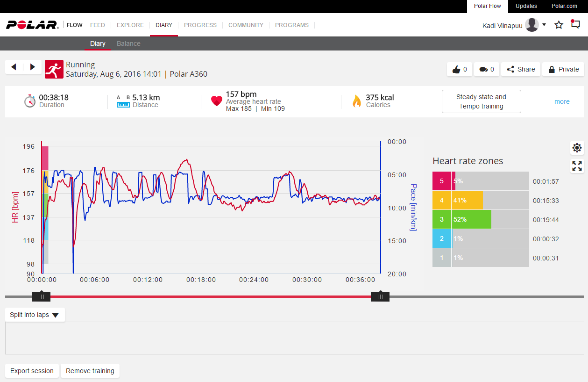Open the notifications speech bubble icon

(x=576, y=24)
